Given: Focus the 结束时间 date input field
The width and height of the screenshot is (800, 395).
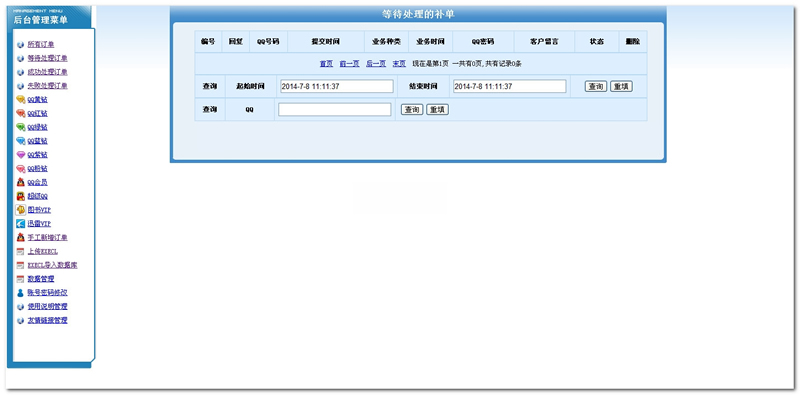Looking at the screenshot, I should (510, 86).
